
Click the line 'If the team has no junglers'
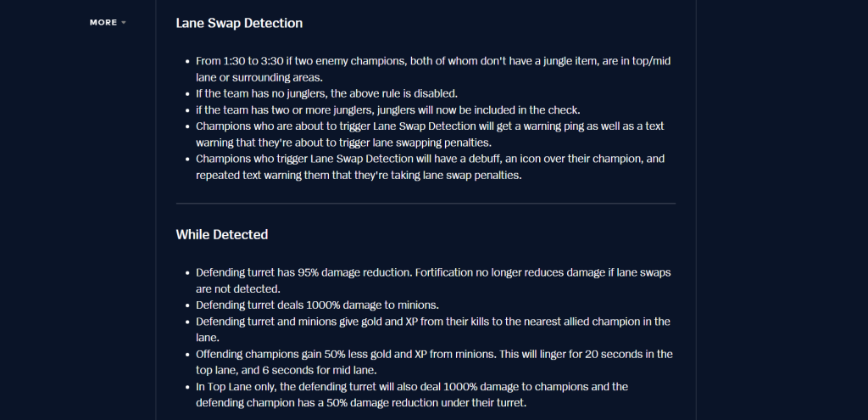(326, 93)
